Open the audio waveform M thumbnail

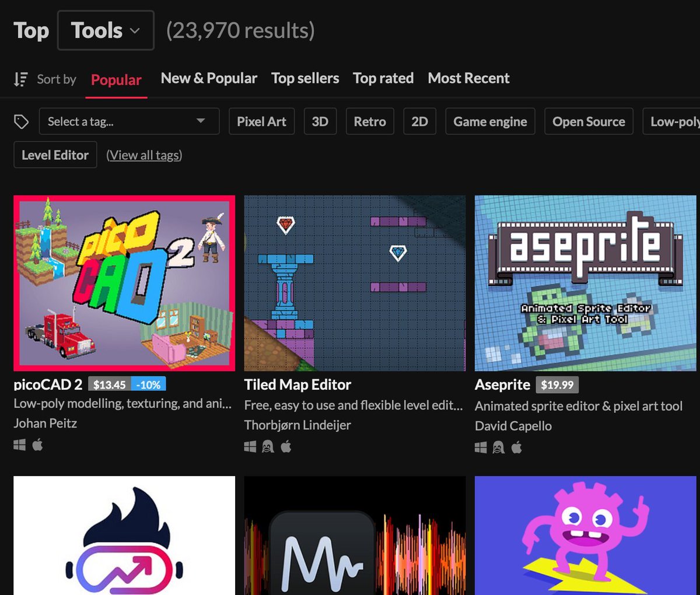click(x=355, y=535)
